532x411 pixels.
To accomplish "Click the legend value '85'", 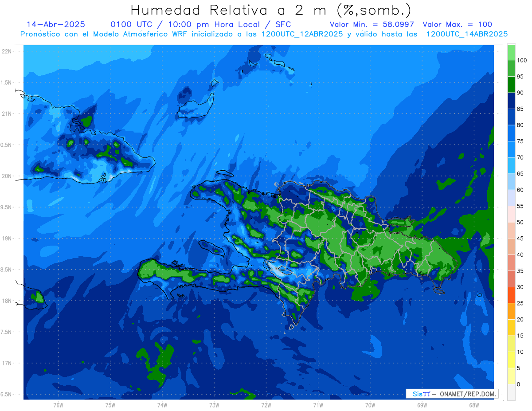I will point(520,109).
